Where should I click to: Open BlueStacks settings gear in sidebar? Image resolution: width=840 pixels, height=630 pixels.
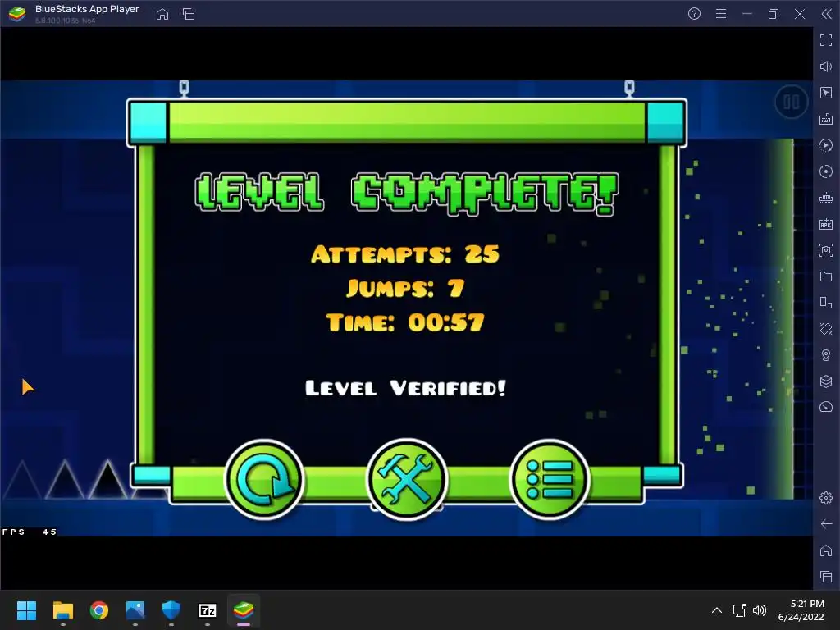point(826,498)
